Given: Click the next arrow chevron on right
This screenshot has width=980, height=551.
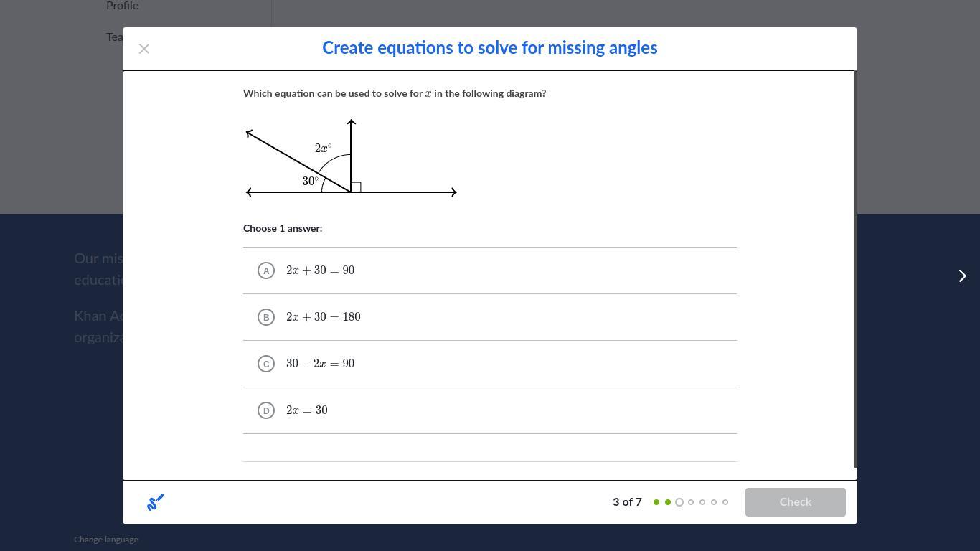Looking at the screenshot, I should coord(963,276).
